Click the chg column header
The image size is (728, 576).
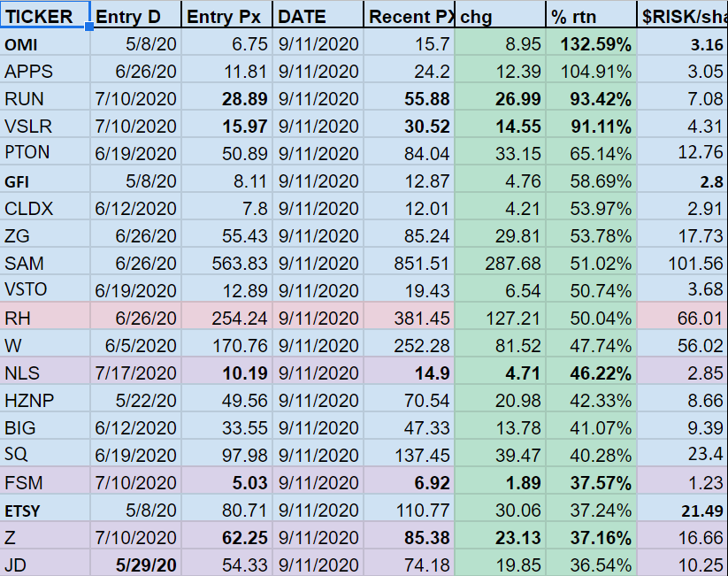pyautogui.click(x=500, y=15)
